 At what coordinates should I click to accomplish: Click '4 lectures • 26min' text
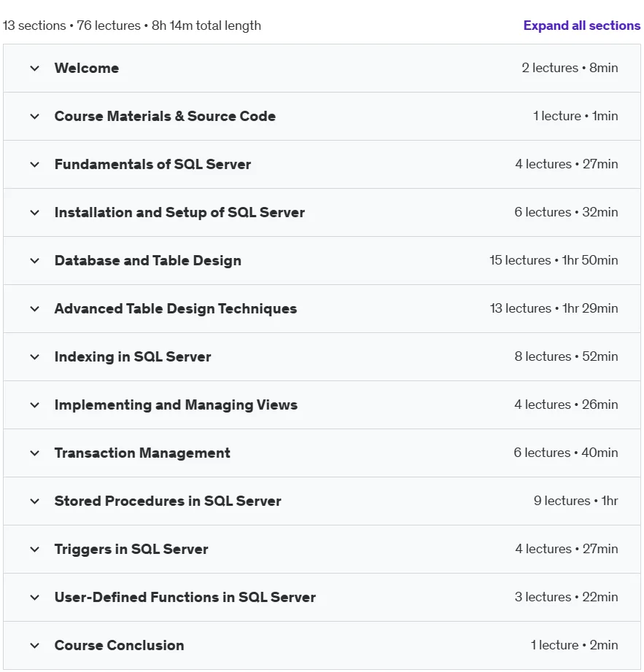566,405
